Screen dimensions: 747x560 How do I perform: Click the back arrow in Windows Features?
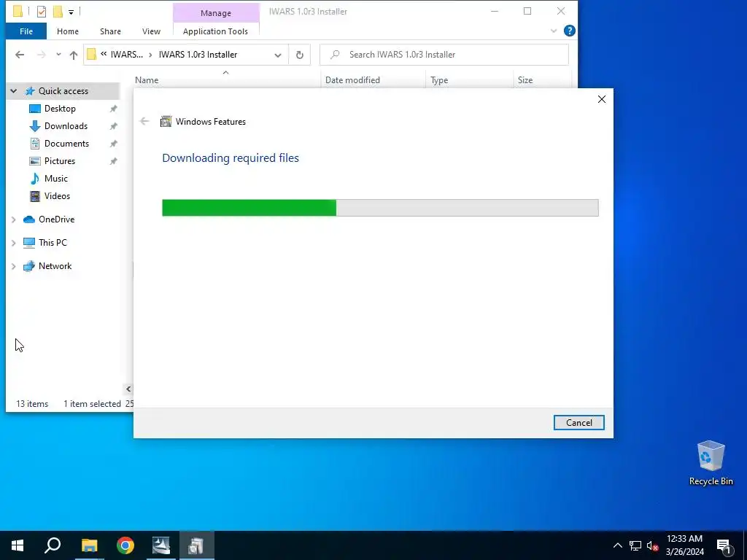[144, 122]
